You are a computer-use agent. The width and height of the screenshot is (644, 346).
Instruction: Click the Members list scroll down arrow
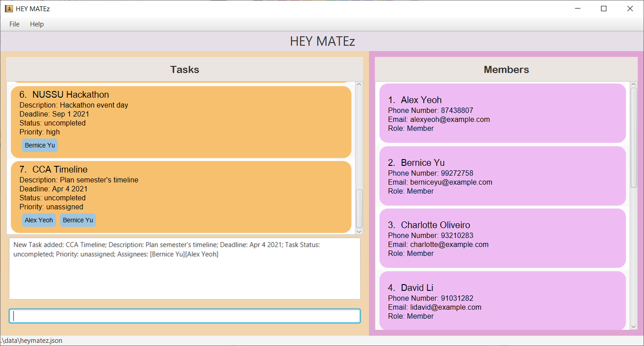click(x=634, y=327)
